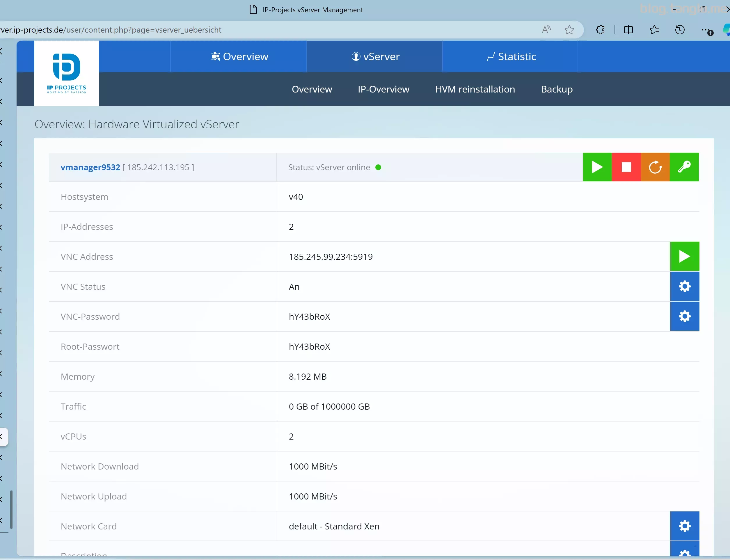Add page to favorites star icon

(x=569, y=30)
